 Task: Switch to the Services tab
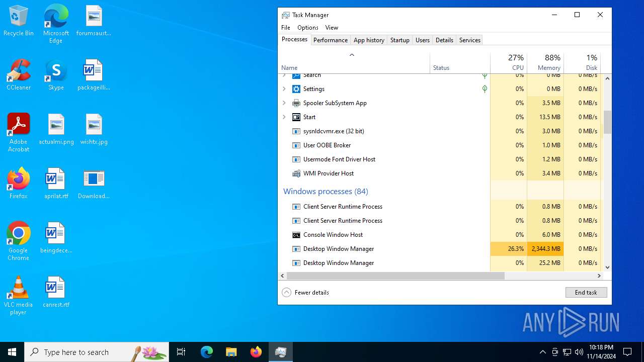(x=470, y=40)
